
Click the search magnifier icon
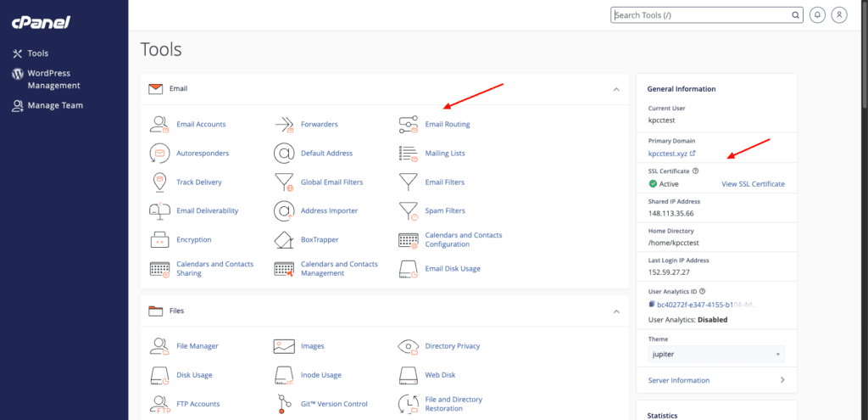click(x=795, y=15)
